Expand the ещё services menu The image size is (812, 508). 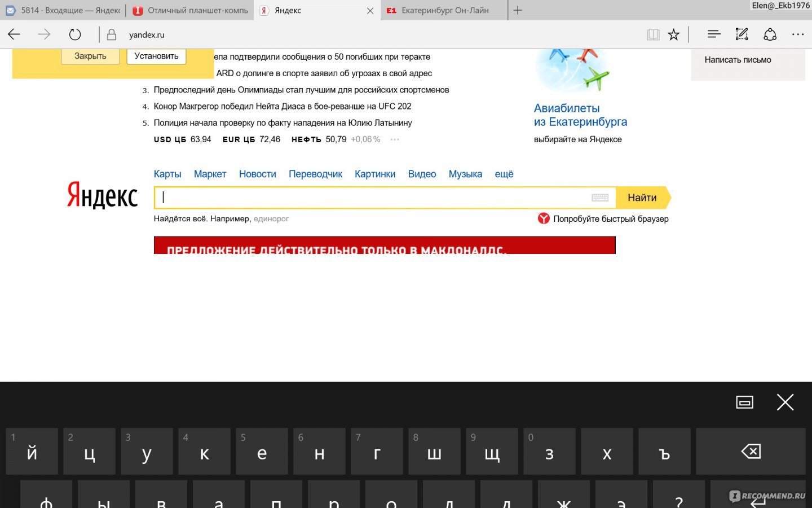click(504, 174)
